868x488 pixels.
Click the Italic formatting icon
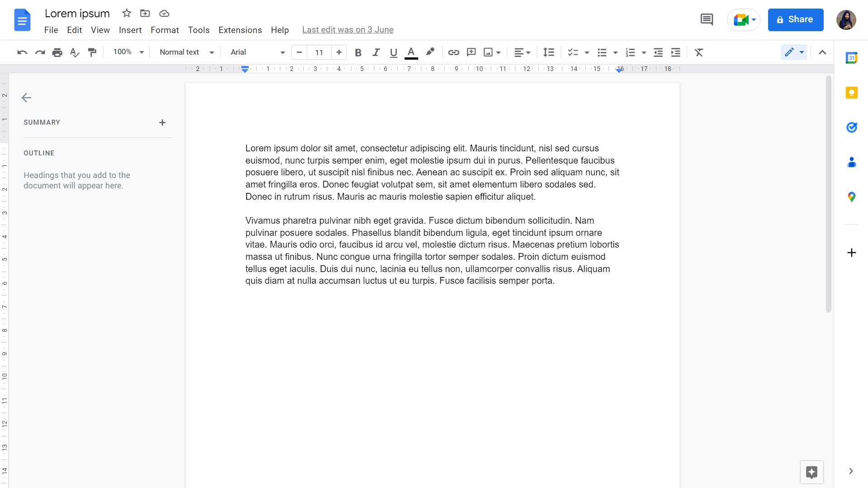point(376,52)
